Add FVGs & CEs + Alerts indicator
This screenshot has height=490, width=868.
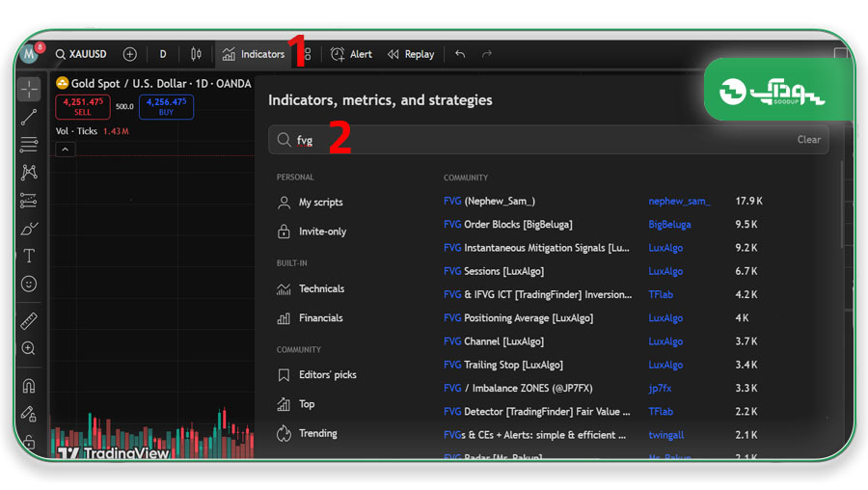pos(534,435)
